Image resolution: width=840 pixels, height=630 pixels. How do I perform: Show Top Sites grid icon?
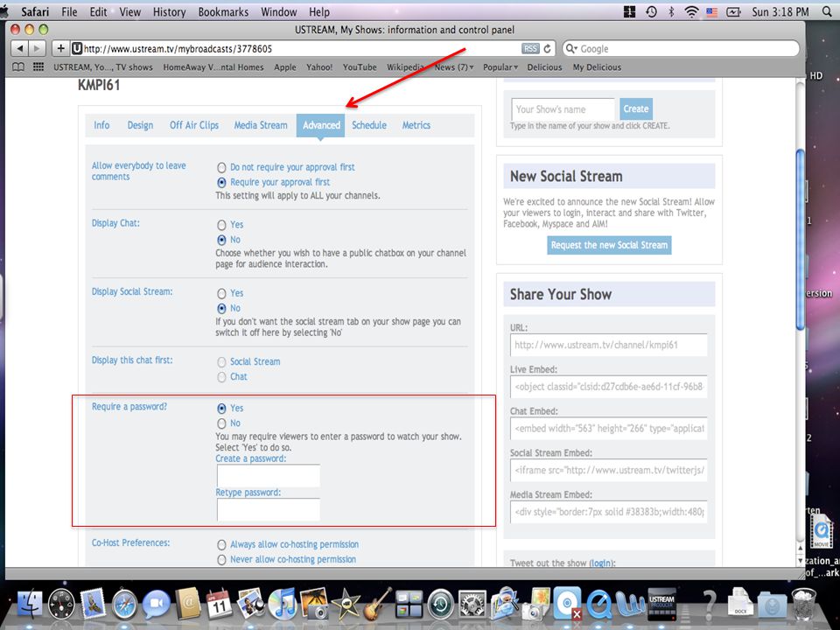point(38,67)
